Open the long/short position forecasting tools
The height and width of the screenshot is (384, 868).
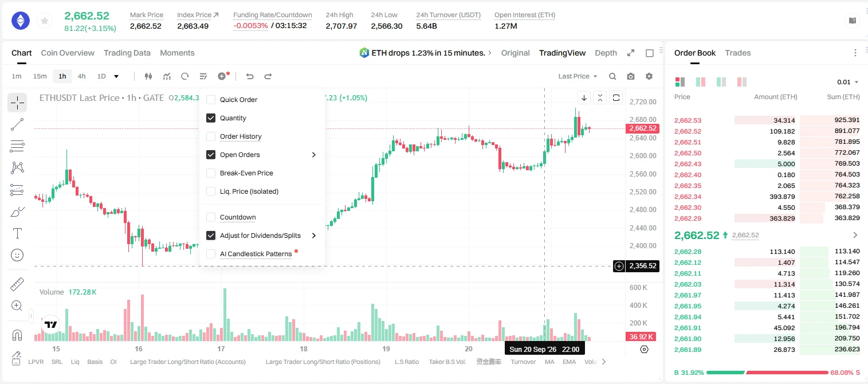pos(17,190)
